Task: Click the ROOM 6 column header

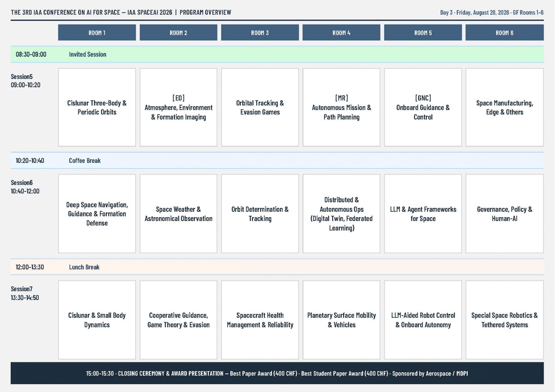Action: pos(504,32)
